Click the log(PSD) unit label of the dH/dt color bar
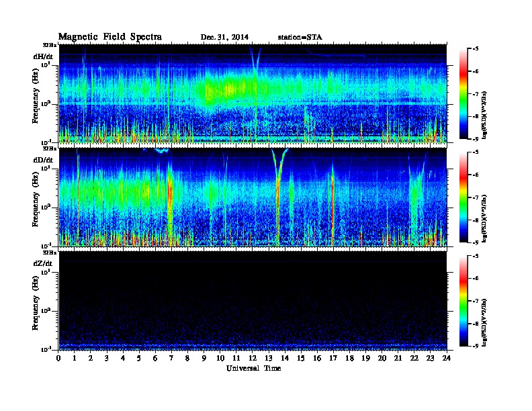 [484, 115]
